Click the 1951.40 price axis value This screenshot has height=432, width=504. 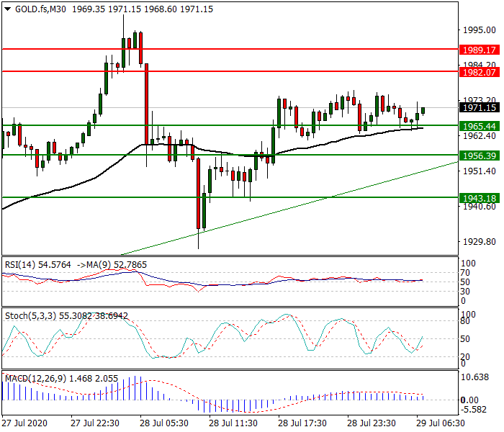480,171
